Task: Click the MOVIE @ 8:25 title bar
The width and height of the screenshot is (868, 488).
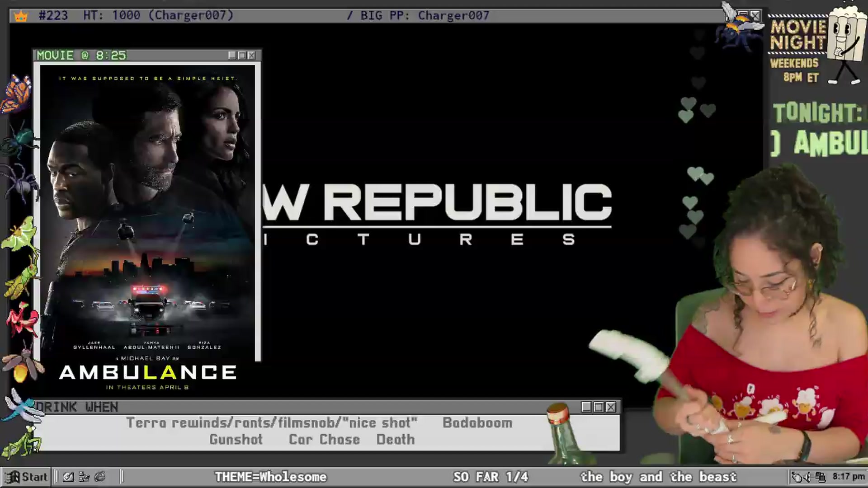Action: pos(147,55)
